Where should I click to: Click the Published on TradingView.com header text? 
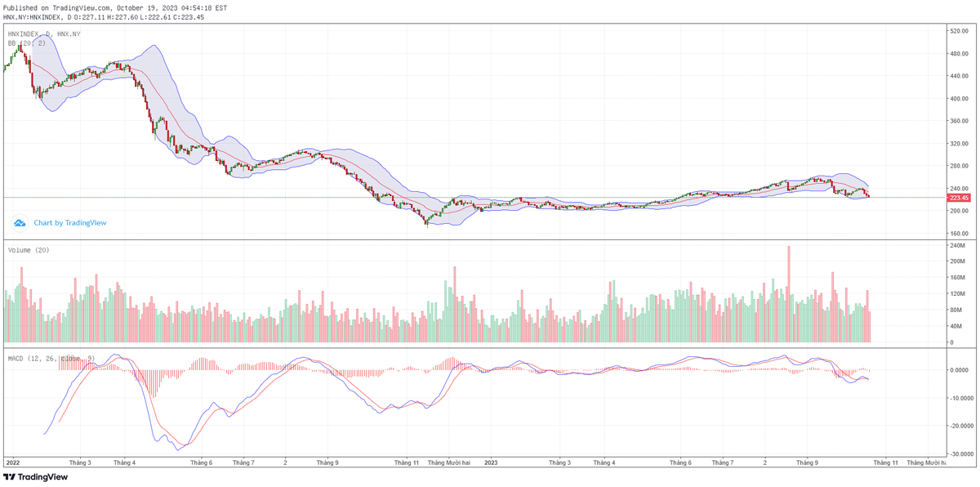pyautogui.click(x=114, y=7)
